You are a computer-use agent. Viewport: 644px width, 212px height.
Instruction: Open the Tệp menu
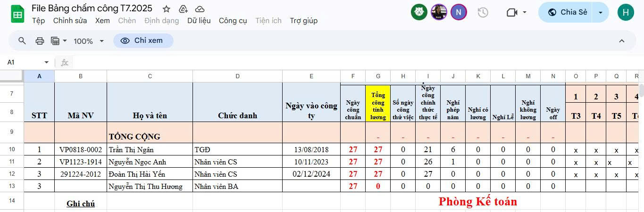point(38,21)
